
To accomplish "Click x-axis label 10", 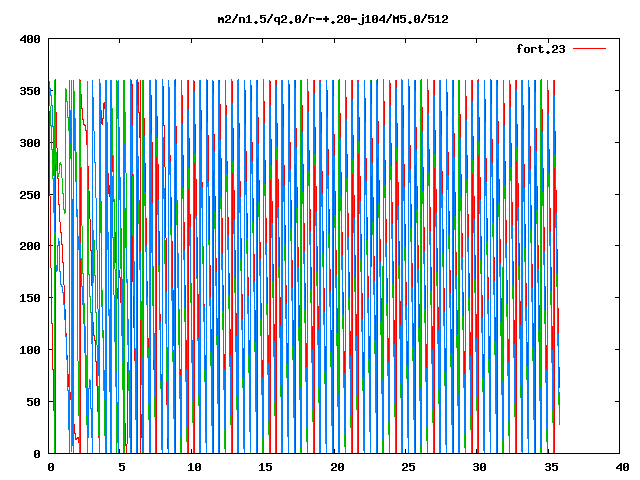I will pyautogui.click(x=194, y=467).
